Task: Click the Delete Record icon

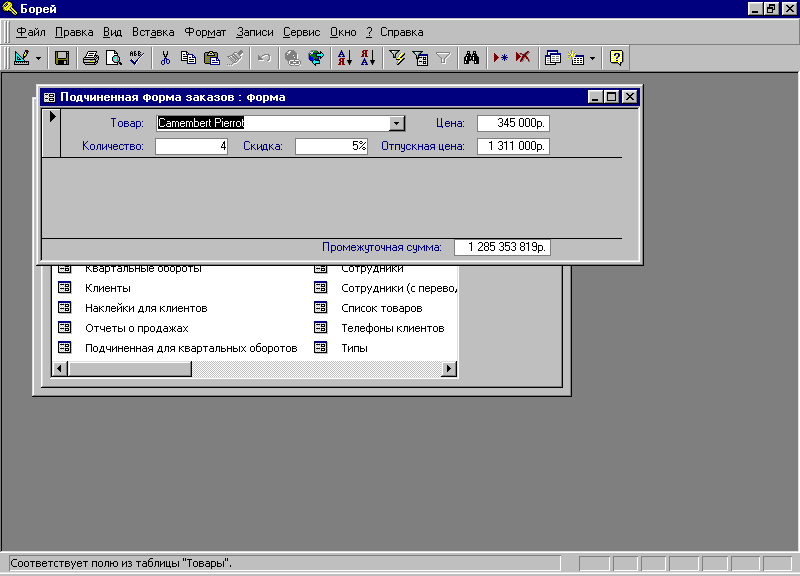Action: pyautogui.click(x=523, y=58)
